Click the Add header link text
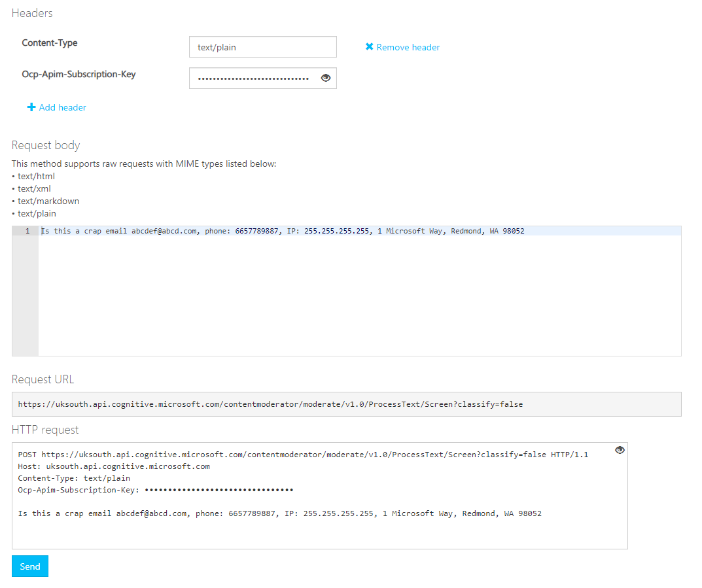Screen dimensions: 702x588 pos(62,107)
